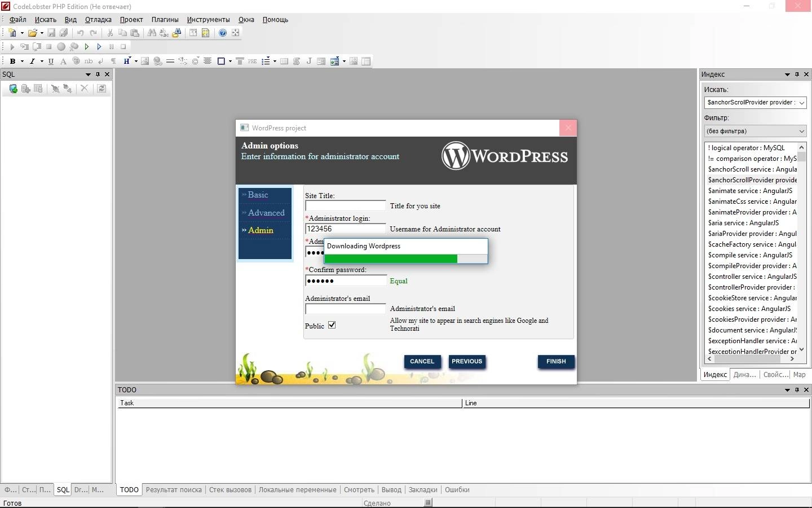The height and width of the screenshot is (508, 812).
Task: Select the Admin wizard step
Action: click(x=261, y=230)
